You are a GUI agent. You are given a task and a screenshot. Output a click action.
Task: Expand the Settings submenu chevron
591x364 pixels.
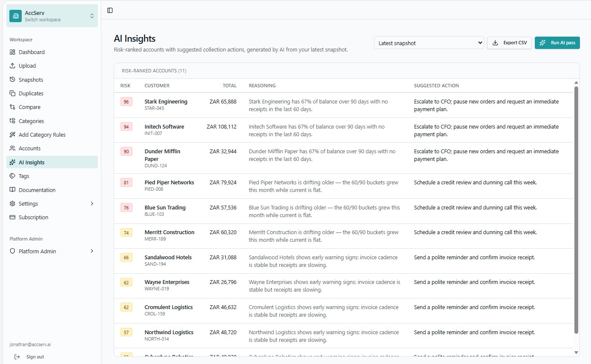[92, 203]
